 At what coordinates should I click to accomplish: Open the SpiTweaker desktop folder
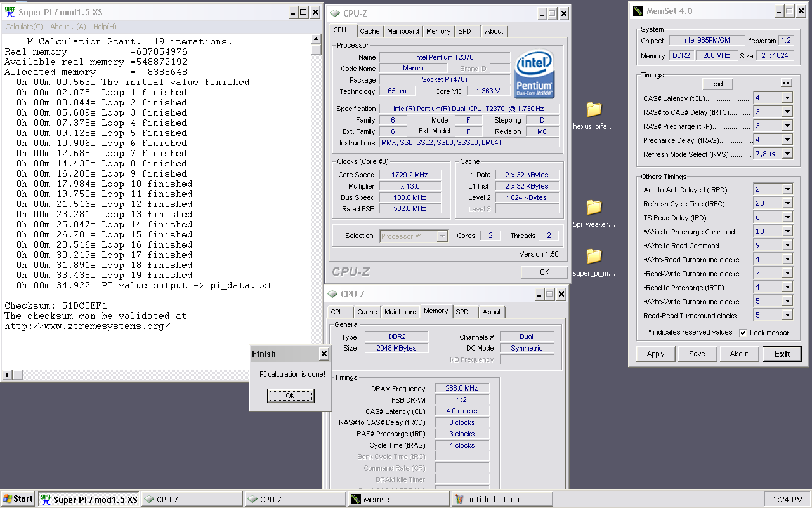(x=594, y=207)
